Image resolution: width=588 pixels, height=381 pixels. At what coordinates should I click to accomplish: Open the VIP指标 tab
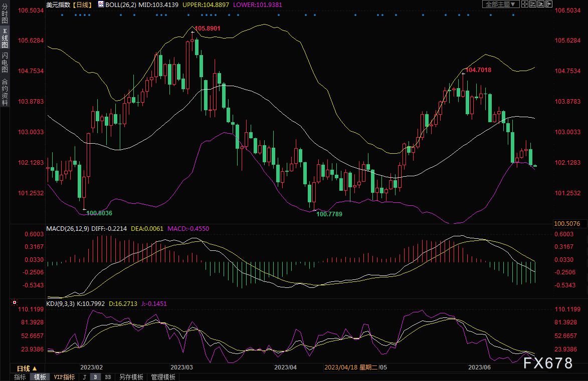point(64,377)
